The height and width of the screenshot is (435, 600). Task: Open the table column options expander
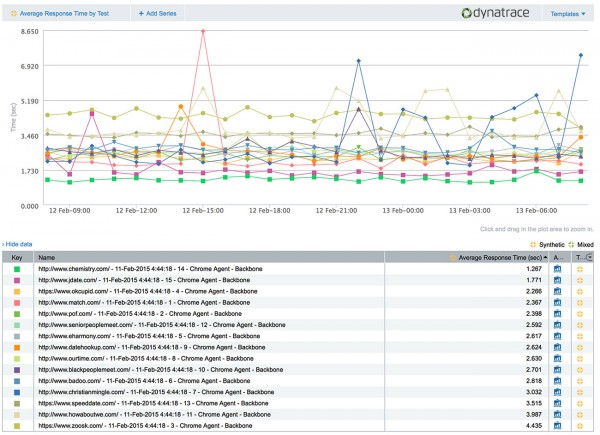pyautogui.click(x=590, y=257)
